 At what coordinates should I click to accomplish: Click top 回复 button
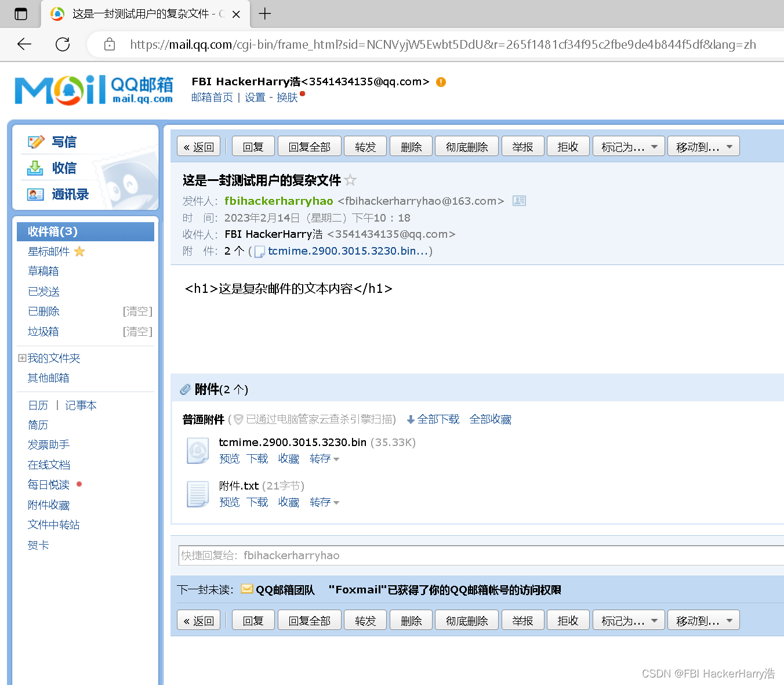(x=253, y=146)
